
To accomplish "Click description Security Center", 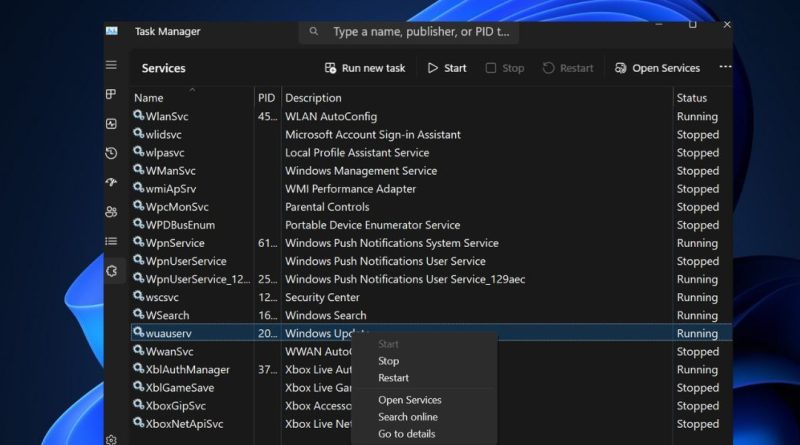I will tap(322, 297).
